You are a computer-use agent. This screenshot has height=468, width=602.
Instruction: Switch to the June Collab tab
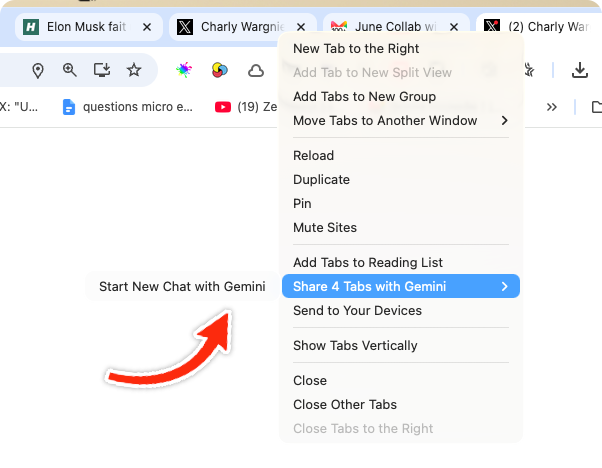point(396,23)
